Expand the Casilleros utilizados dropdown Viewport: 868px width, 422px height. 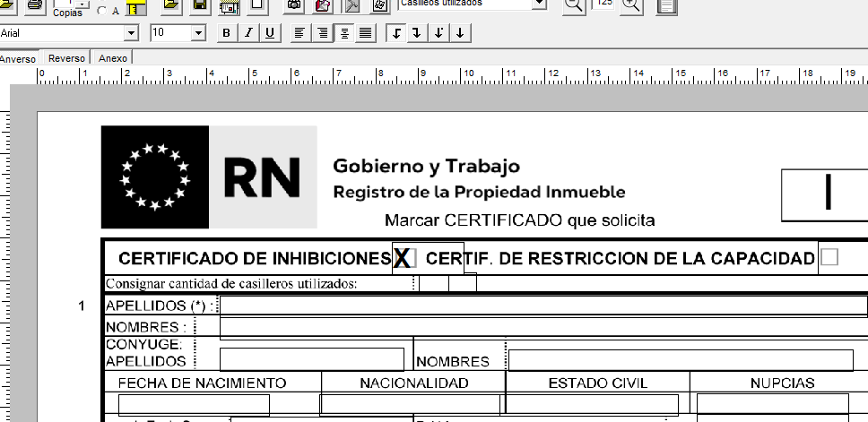(539, 4)
